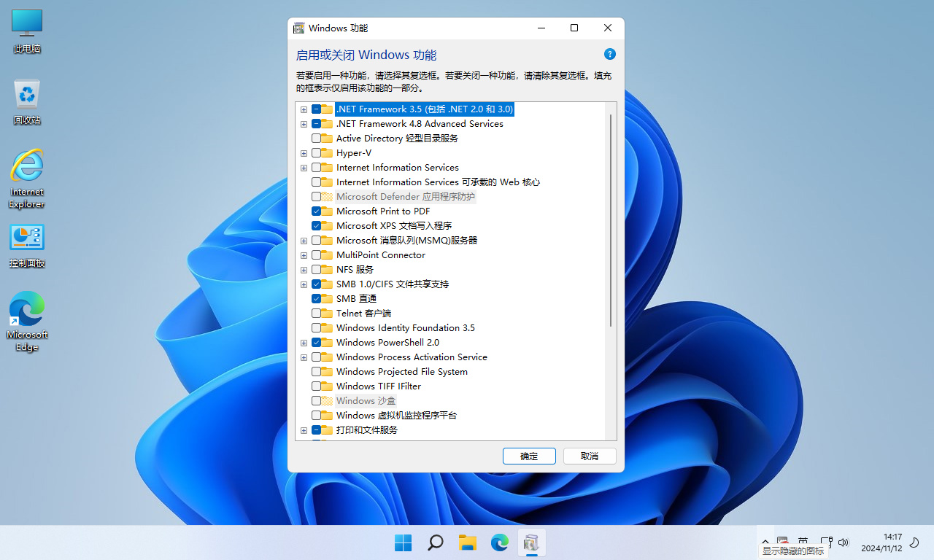This screenshot has height=560, width=934.
Task: Enable the Telnet 客户端 checkbox
Action: point(316,314)
